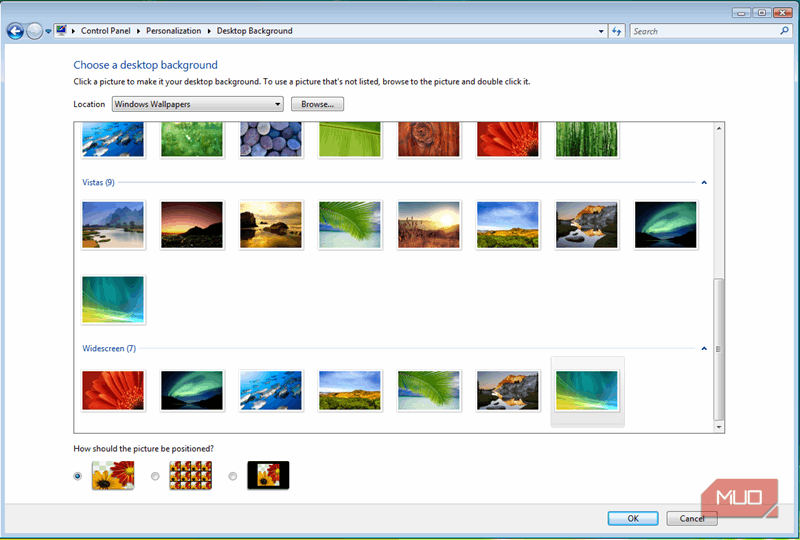Collapse the Widescreen (7) group

click(x=704, y=349)
